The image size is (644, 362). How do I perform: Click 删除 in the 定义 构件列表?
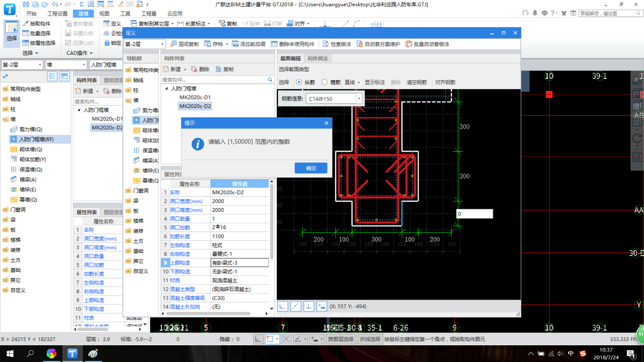[x=200, y=69]
